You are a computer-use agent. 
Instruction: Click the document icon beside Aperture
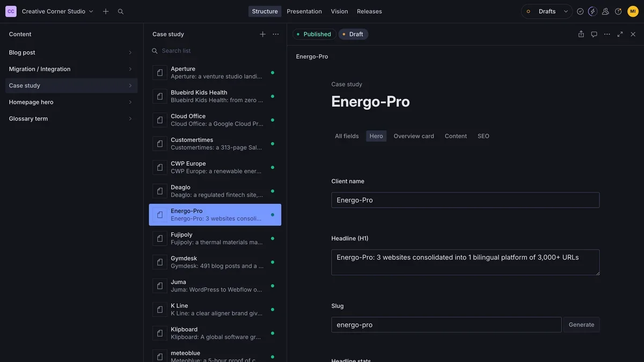click(160, 73)
